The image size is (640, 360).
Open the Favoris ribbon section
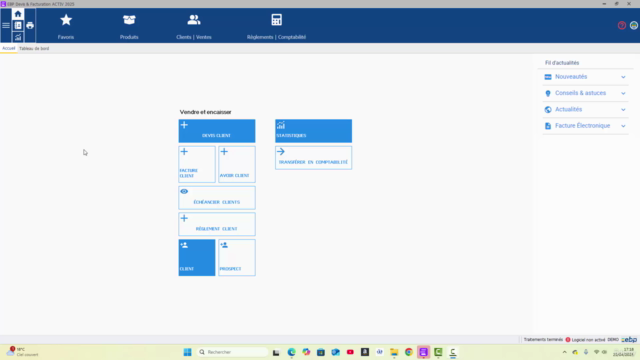(x=66, y=27)
